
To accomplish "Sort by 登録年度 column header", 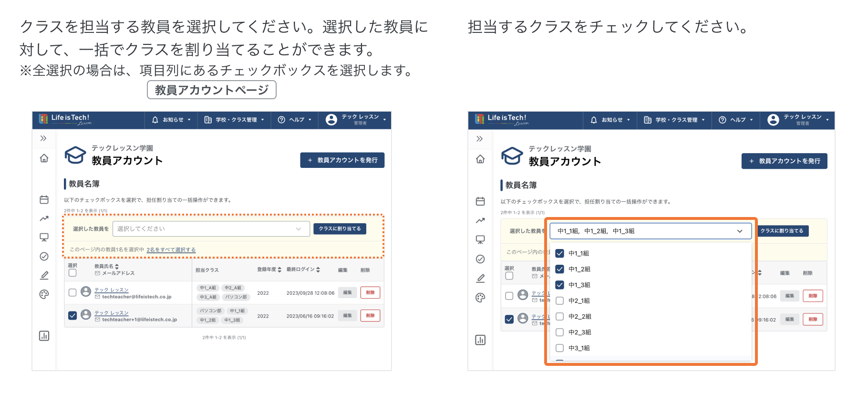I will 269,270.
